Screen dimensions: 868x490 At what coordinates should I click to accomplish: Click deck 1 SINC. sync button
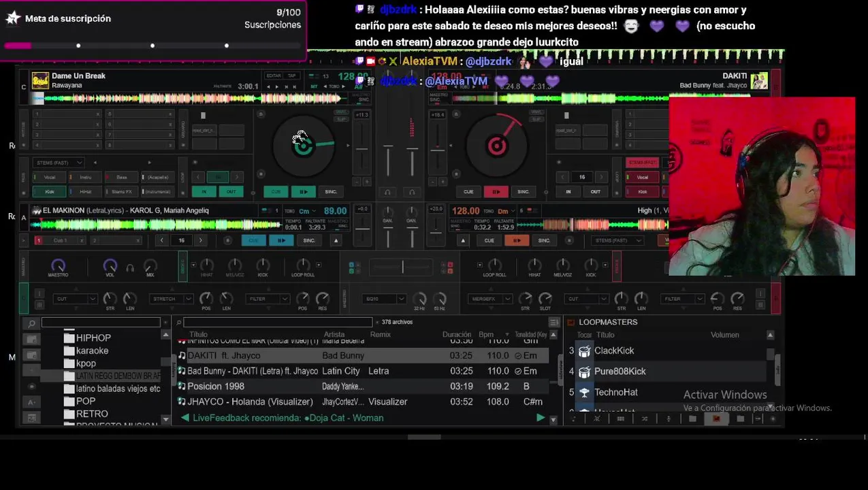click(x=331, y=192)
